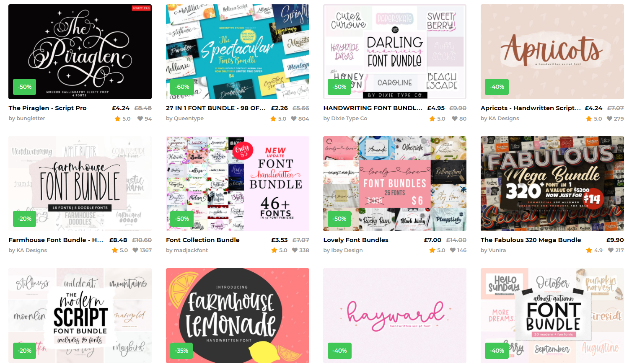Viewport: 637px width, 364px height.
Task: Open the Modern Script font bundle thumbnail
Action: click(x=80, y=315)
